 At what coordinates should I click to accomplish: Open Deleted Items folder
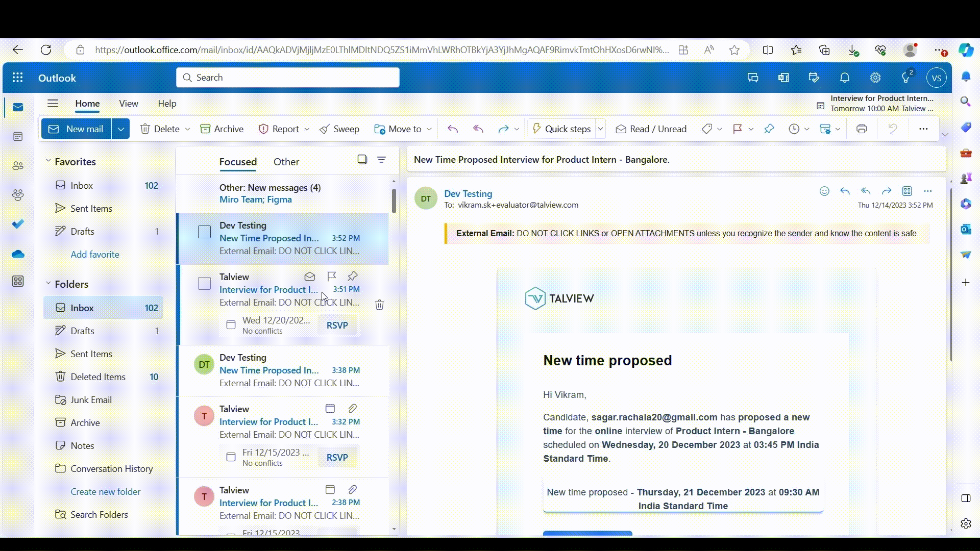[103, 377]
